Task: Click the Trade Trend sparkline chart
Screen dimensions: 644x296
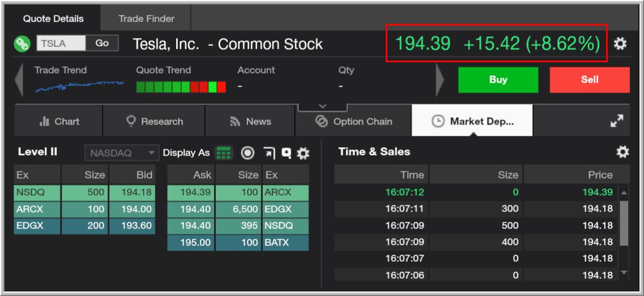Action: (x=80, y=86)
